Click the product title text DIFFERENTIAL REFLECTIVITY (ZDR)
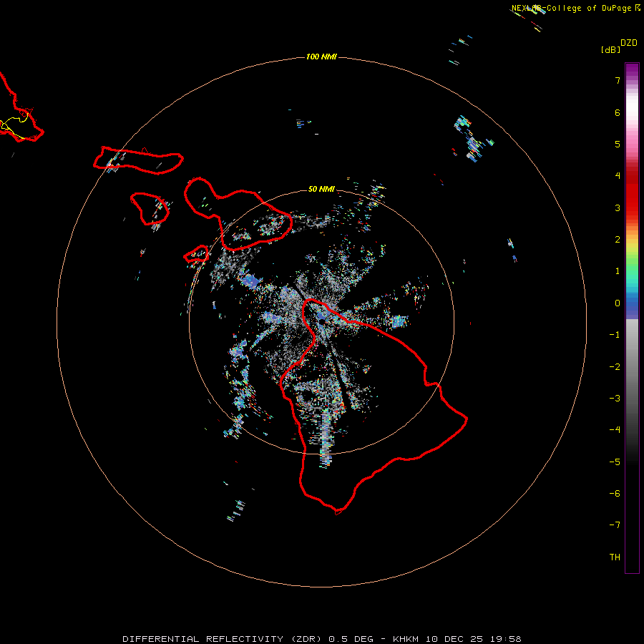 click(222, 639)
